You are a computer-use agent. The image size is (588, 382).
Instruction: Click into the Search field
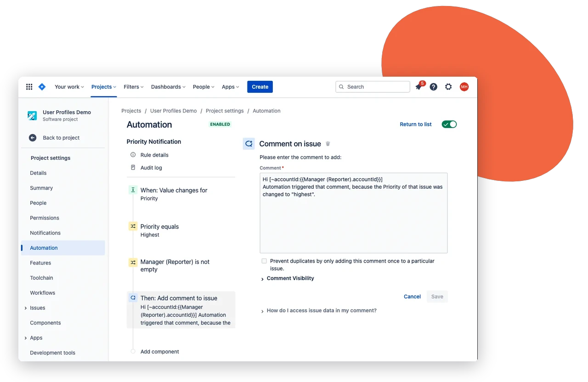coord(373,87)
